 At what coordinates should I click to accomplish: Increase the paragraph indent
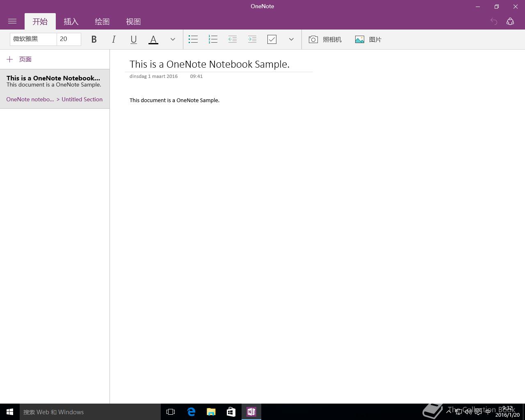click(252, 39)
